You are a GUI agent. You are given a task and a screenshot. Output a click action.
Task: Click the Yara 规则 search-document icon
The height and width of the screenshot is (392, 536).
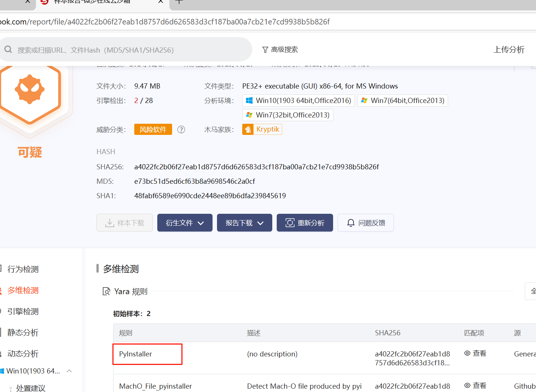coord(106,291)
